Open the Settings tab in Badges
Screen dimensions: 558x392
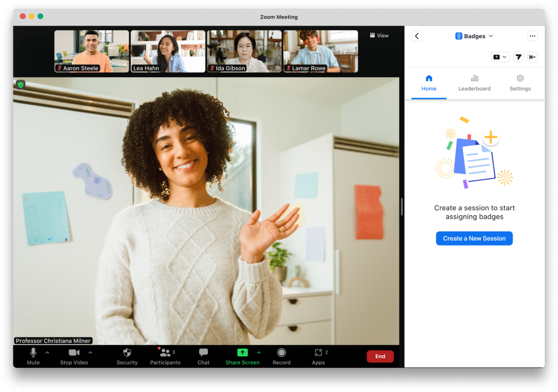point(520,83)
